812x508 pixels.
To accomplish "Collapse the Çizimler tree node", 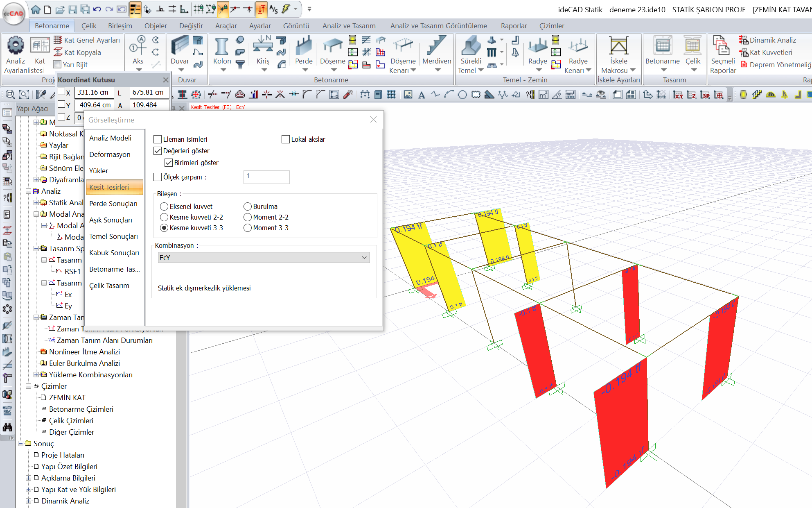I will click(28, 386).
